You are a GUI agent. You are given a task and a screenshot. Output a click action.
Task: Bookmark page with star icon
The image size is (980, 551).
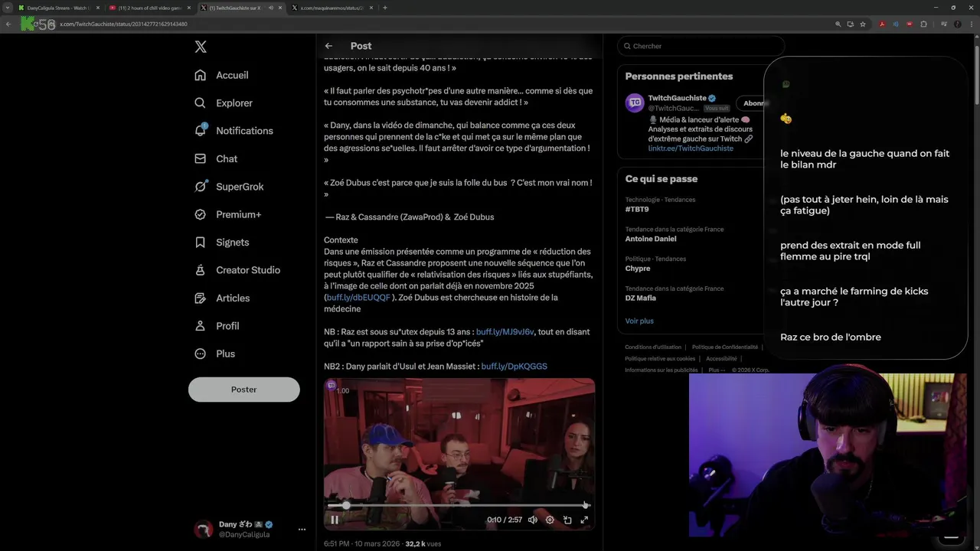click(863, 24)
